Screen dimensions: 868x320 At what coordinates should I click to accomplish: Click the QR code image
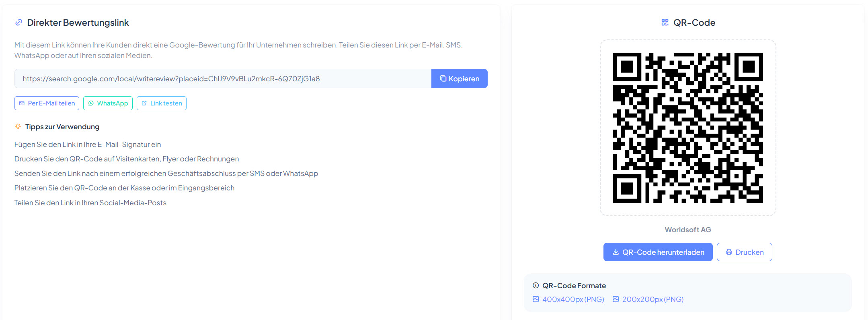(x=687, y=128)
